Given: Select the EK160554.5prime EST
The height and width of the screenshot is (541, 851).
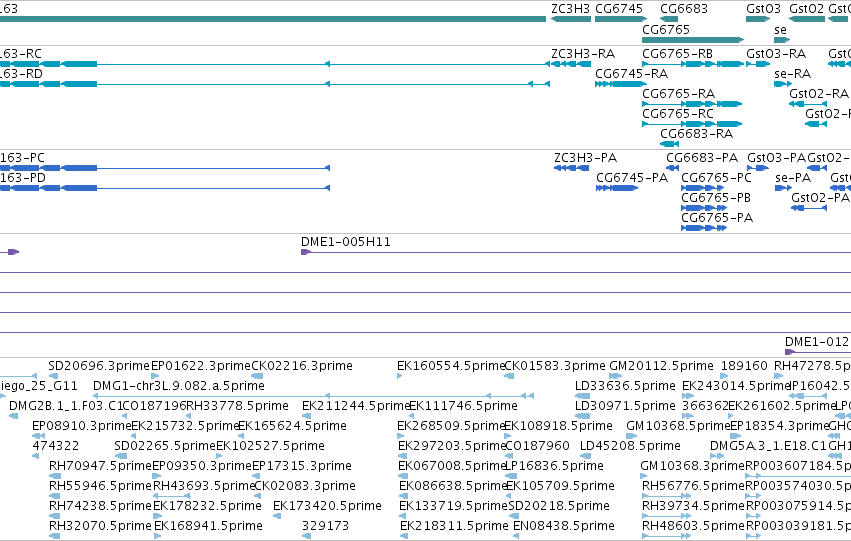Looking at the screenshot, I should [399, 376].
